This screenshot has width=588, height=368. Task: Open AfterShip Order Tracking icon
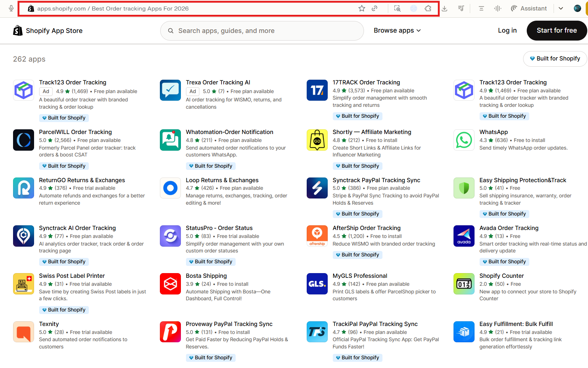coord(317,236)
